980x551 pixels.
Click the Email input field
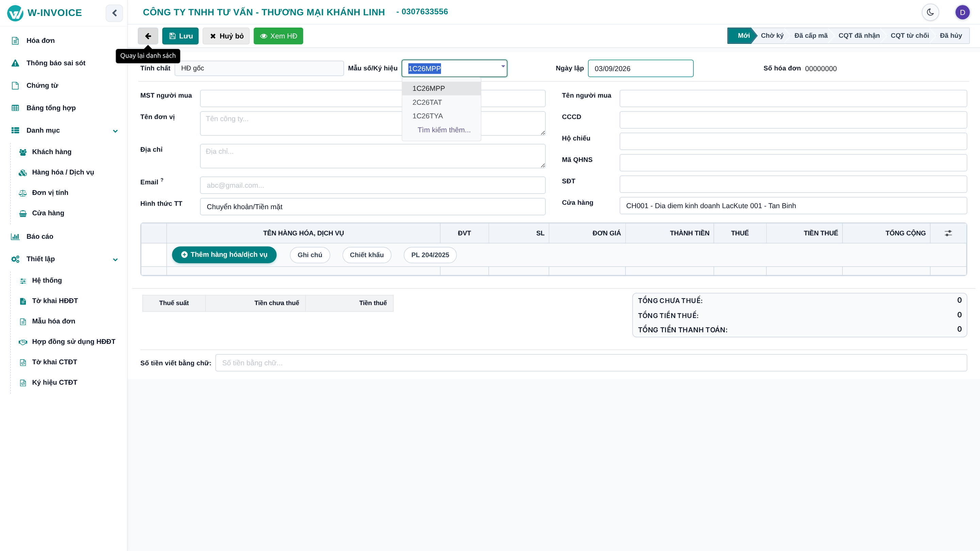(373, 185)
